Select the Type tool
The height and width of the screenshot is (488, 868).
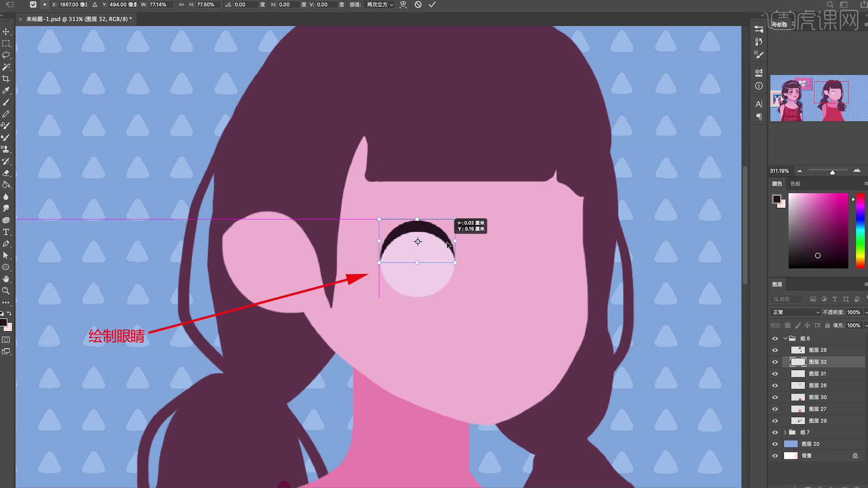(6, 232)
